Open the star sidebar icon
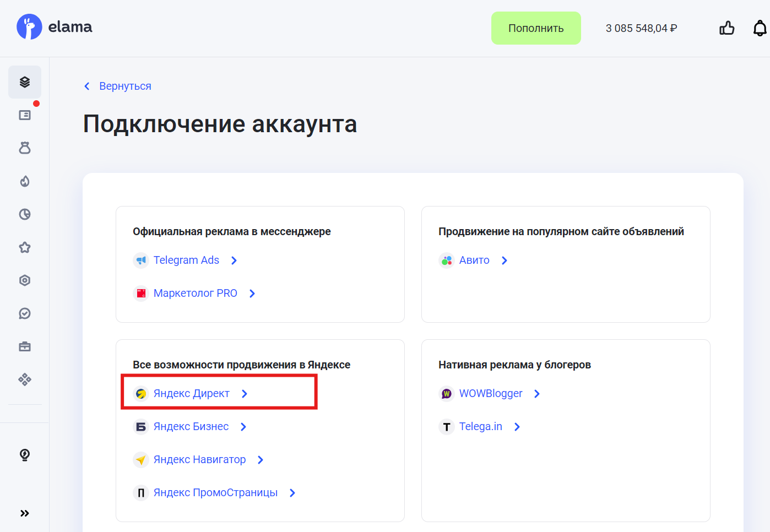 pos(25,247)
